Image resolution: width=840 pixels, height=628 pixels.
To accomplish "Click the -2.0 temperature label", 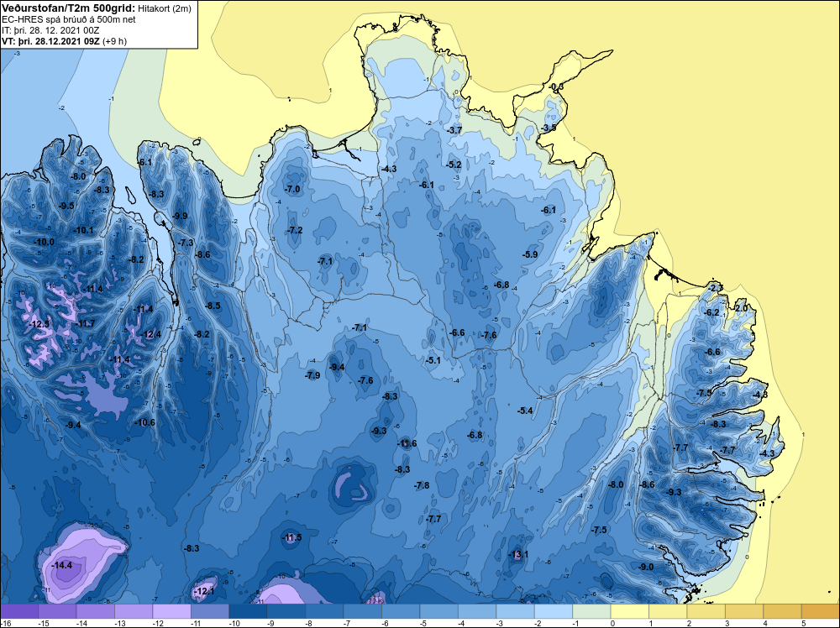I will coord(740,308).
